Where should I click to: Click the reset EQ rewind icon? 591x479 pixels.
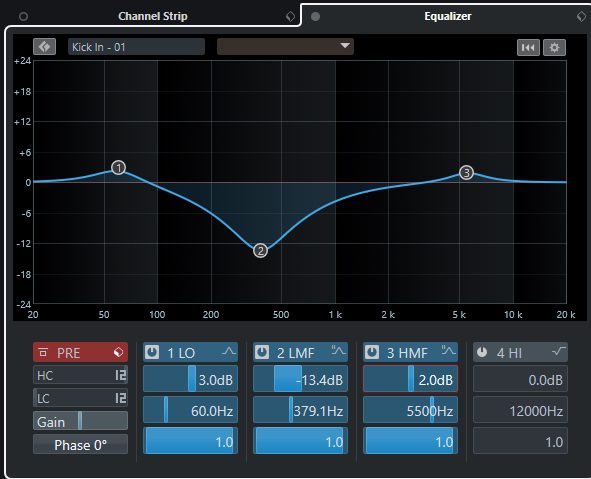pos(528,47)
